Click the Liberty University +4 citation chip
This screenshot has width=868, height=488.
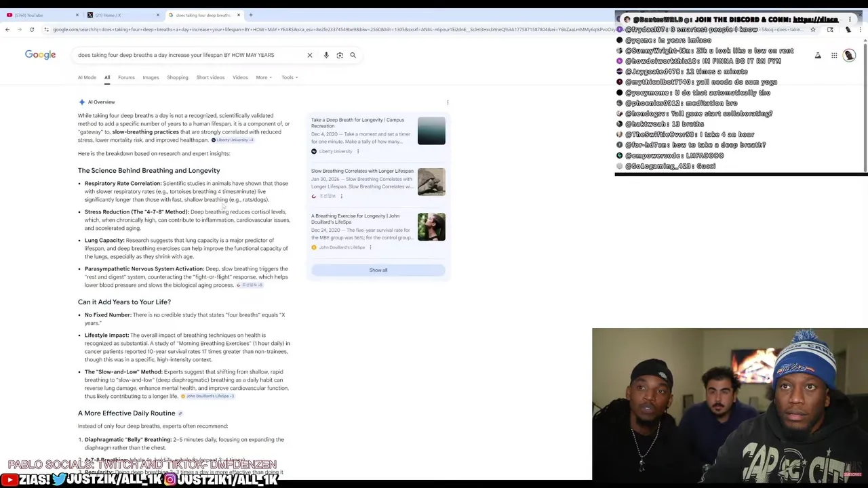click(x=233, y=140)
